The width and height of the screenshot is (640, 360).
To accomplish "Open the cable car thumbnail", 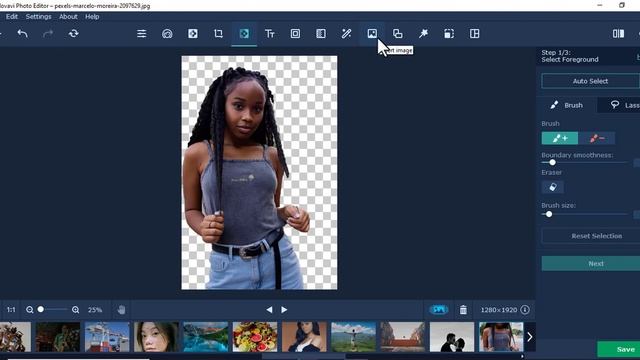I will pos(107,337).
